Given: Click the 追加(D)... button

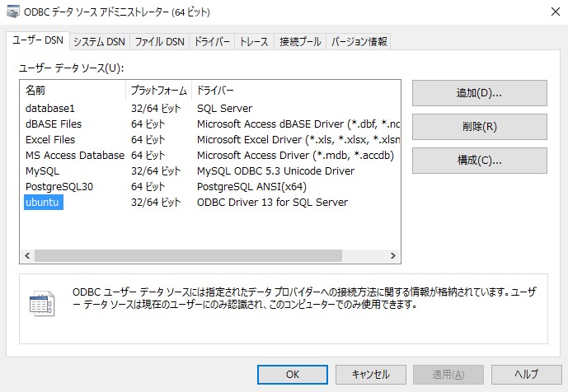Looking at the screenshot, I should coord(479,93).
